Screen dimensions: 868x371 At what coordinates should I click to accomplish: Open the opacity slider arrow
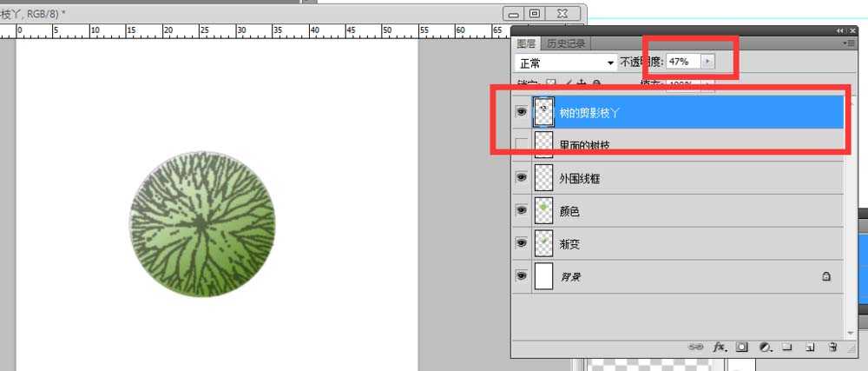click(x=707, y=62)
